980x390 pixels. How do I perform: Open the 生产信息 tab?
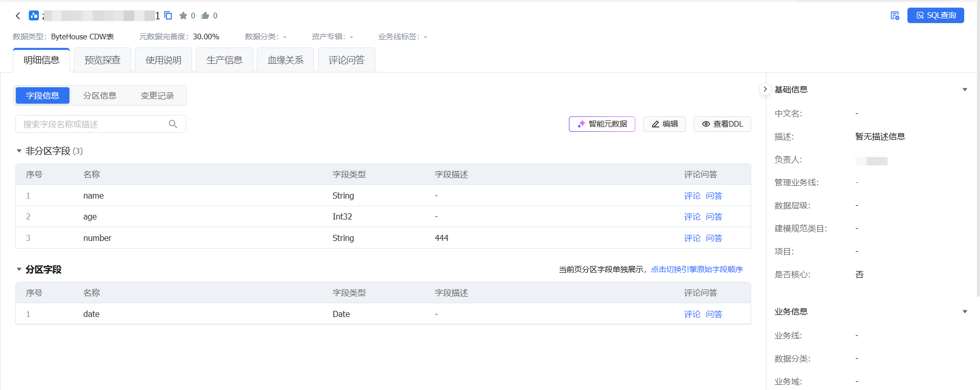[x=225, y=60]
